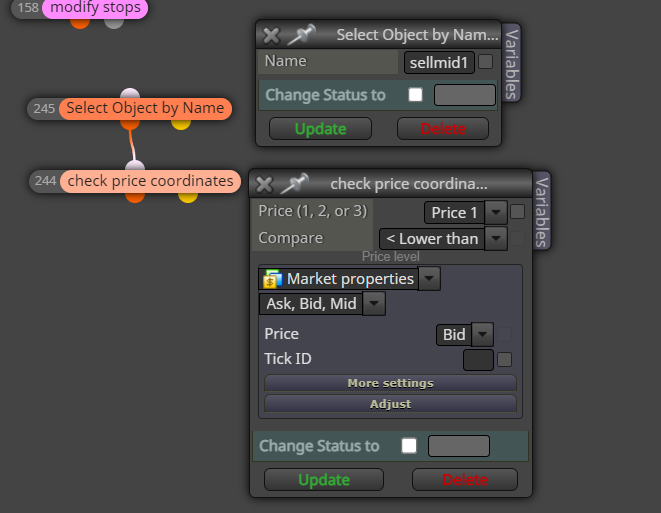Tick the checkbox next to Lower than

coord(518,239)
